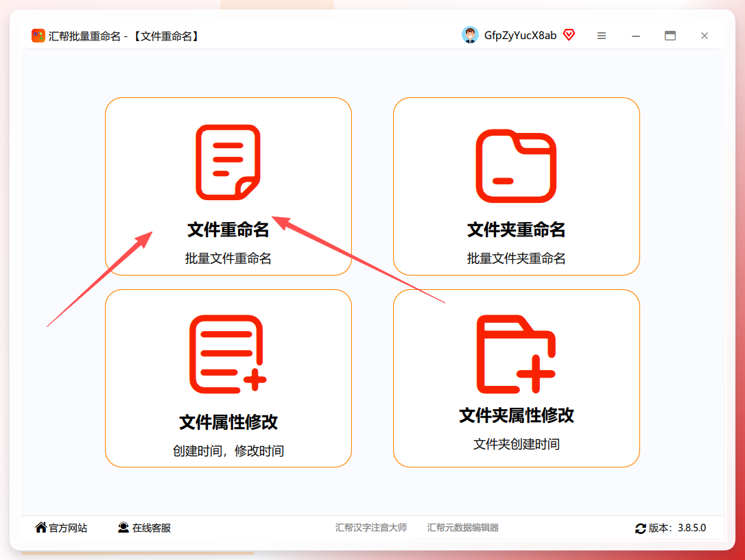Click the red VIP diamond badge
Screen dimensions: 745x560
point(569,35)
